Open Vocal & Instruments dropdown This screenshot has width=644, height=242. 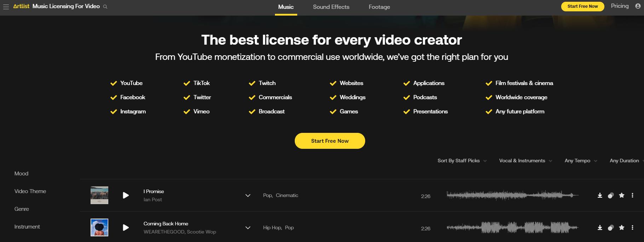525,161
